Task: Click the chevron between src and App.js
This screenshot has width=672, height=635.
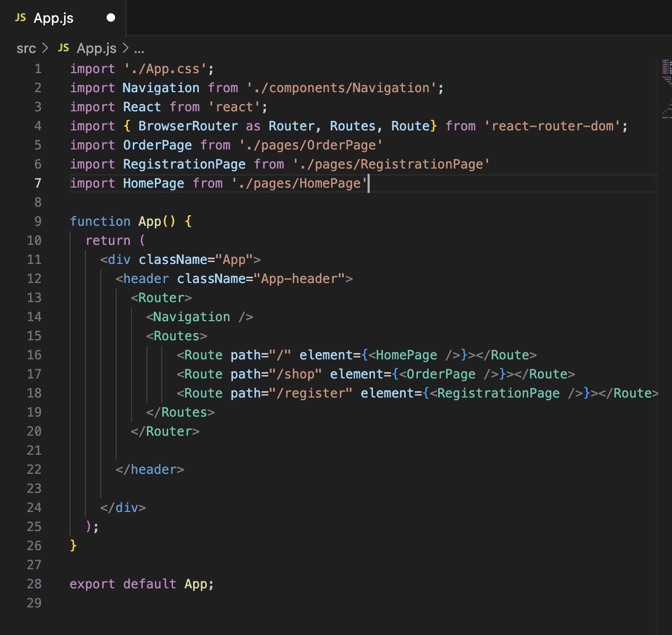Action: (45, 48)
